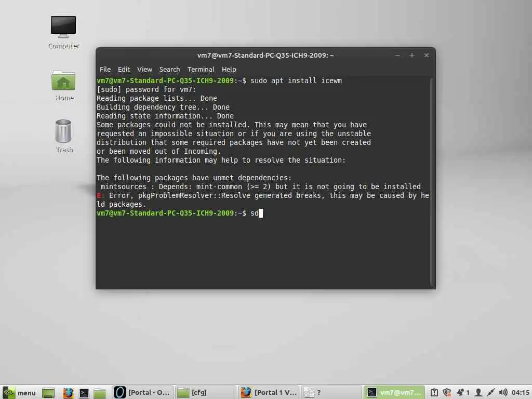Switch to the cfg folder taskbar window
This screenshot has width=532, height=399.
(205, 393)
